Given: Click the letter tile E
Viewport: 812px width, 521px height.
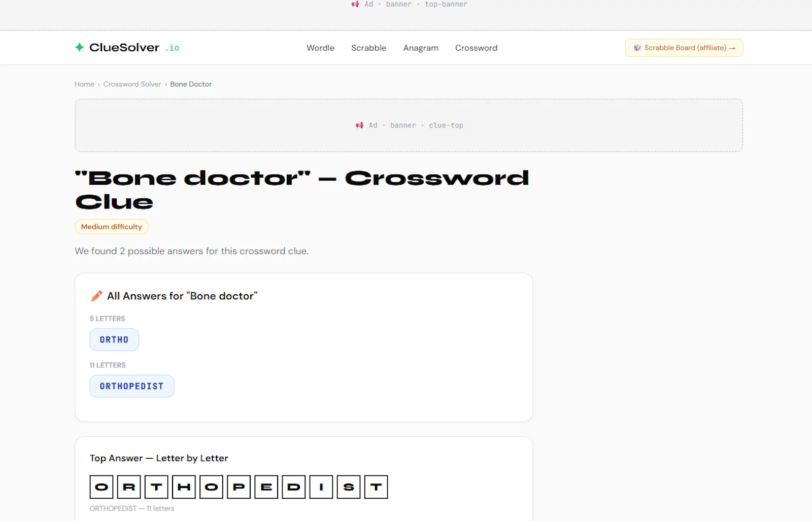Looking at the screenshot, I should click(266, 487).
